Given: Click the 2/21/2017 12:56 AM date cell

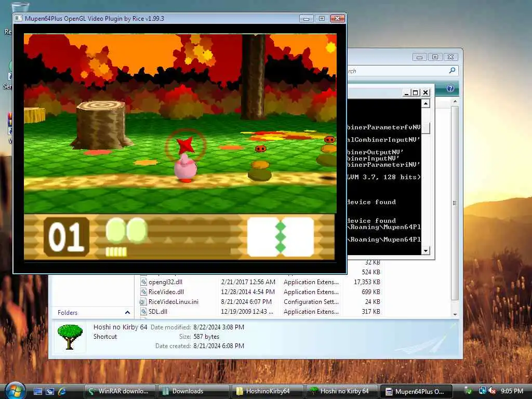Looking at the screenshot, I should (x=248, y=282).
